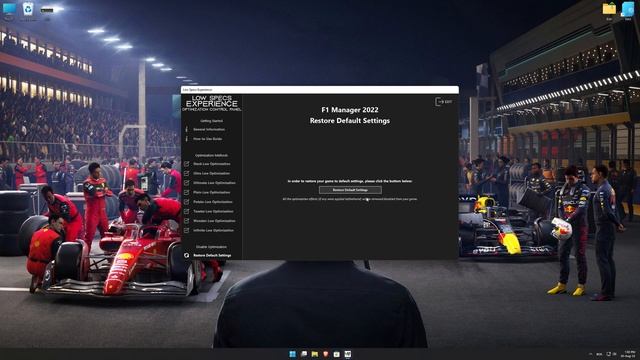
Task: Open the blue shortcut icon on desktop
Action: (x=628, y=9)
